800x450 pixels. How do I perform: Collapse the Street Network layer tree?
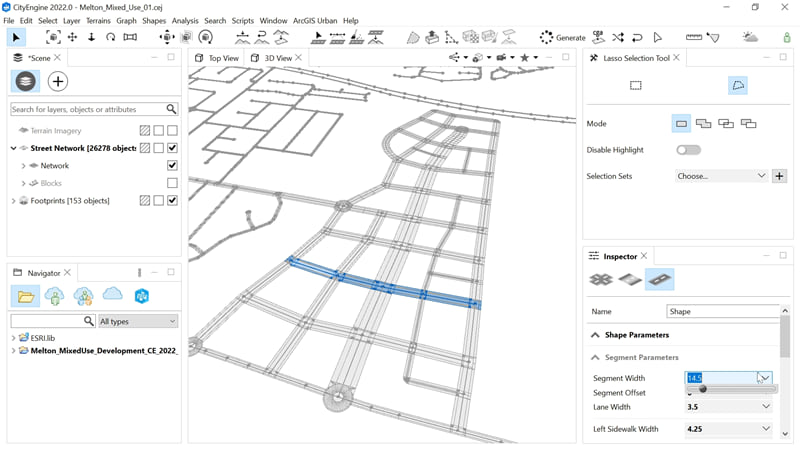coord(13,148)
